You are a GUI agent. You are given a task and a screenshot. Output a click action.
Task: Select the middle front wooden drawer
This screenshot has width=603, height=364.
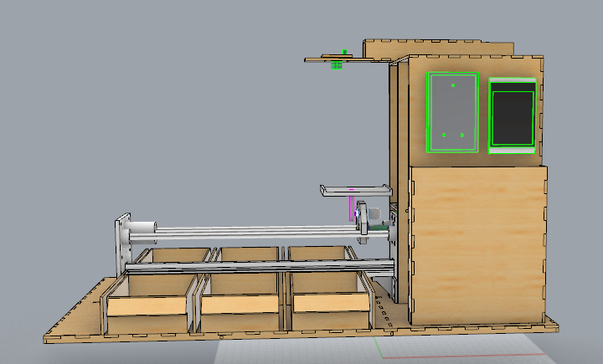pos(240,305)
